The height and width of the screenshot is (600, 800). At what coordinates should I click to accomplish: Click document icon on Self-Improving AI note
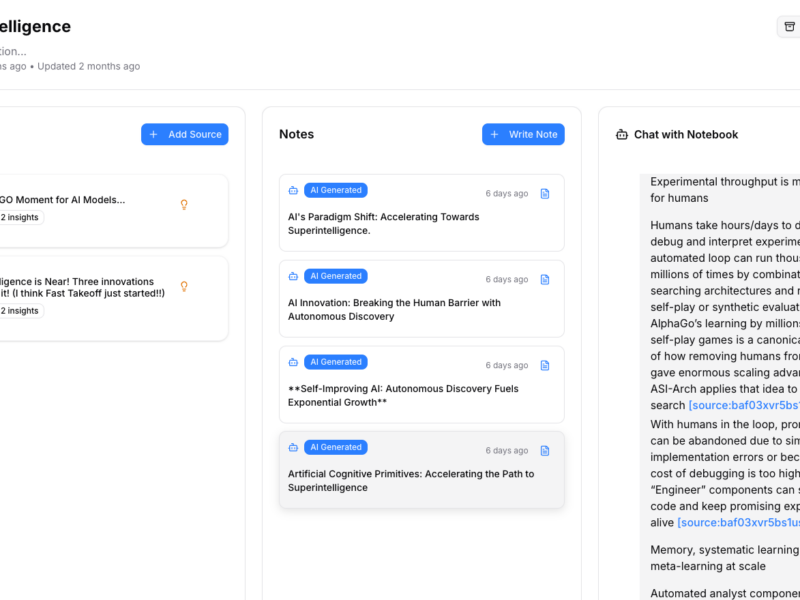coord(545,366)
